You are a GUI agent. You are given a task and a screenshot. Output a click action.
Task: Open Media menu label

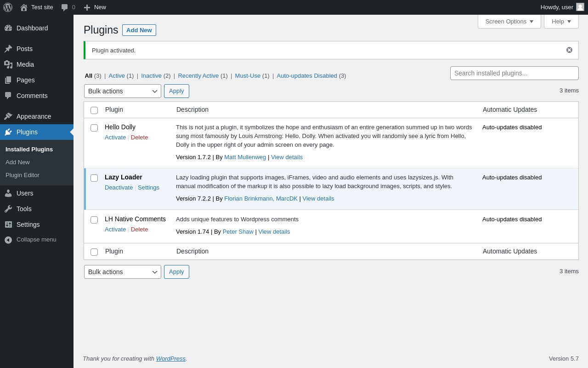(25, 64)
